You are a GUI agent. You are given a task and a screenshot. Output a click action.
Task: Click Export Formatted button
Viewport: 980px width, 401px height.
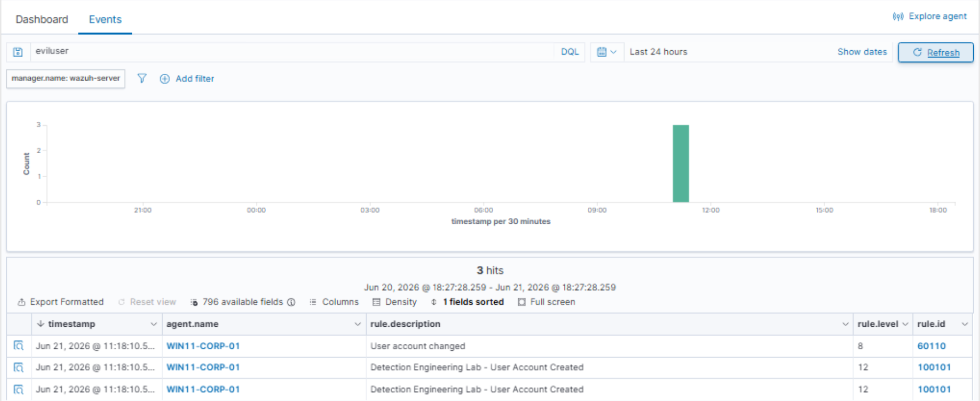pyautogui.click(x=61, y=302)
